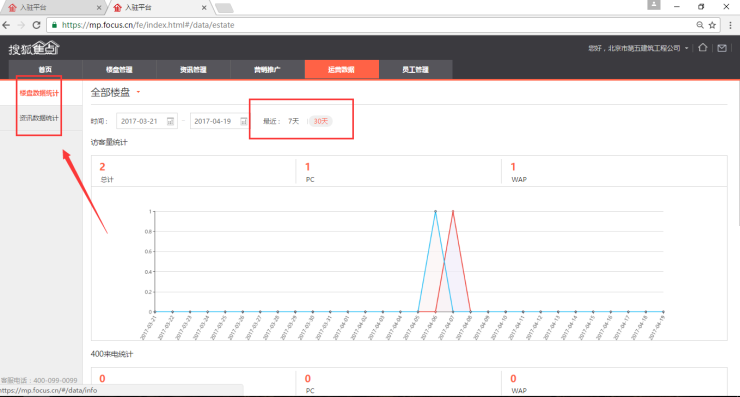Open the Chrome three-dot menu

(730, 25)
